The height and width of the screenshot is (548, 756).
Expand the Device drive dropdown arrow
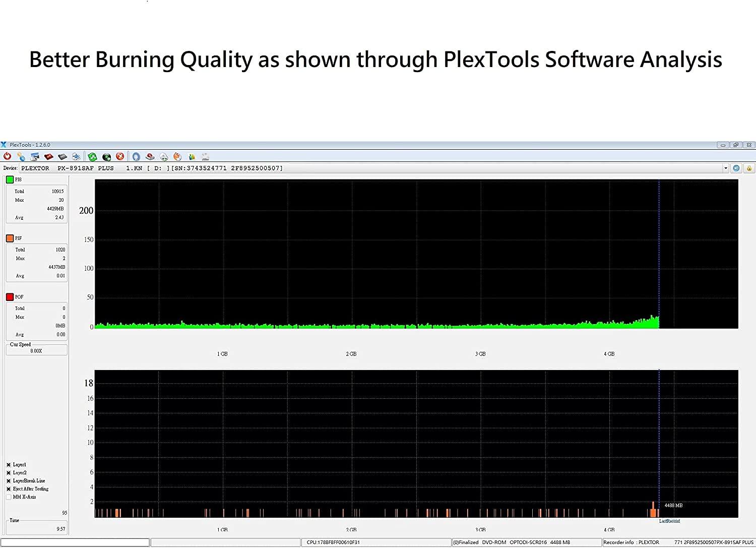coord(726,168)
